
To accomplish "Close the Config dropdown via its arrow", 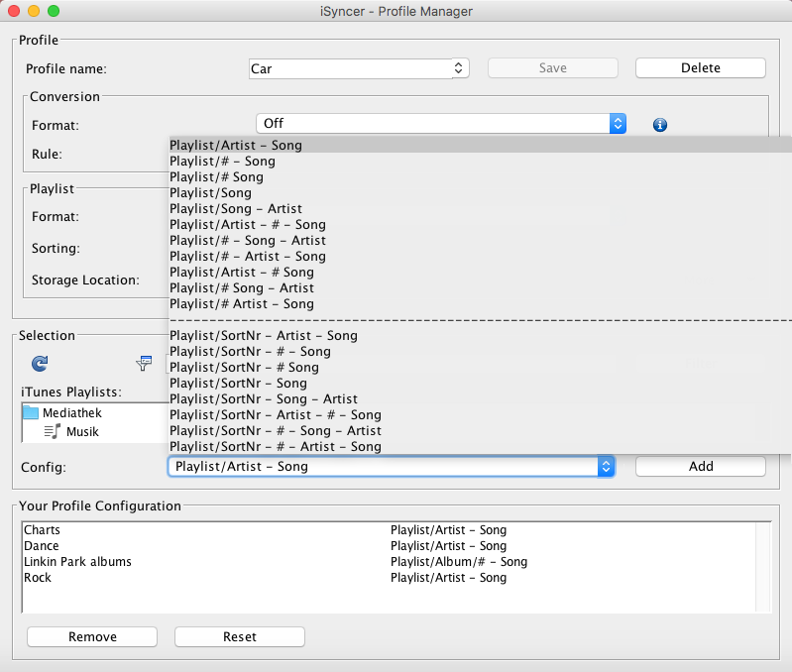I will [606, 466].
